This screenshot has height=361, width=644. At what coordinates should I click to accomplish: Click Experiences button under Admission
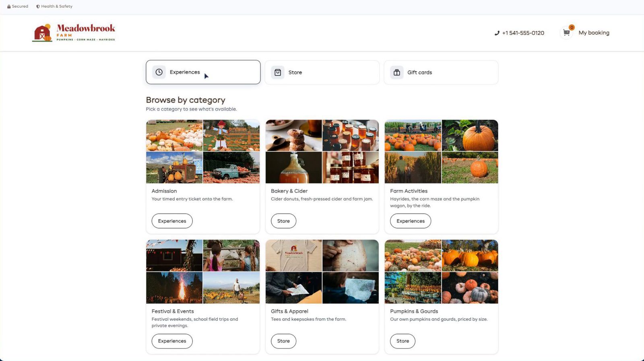pos(172,221)
